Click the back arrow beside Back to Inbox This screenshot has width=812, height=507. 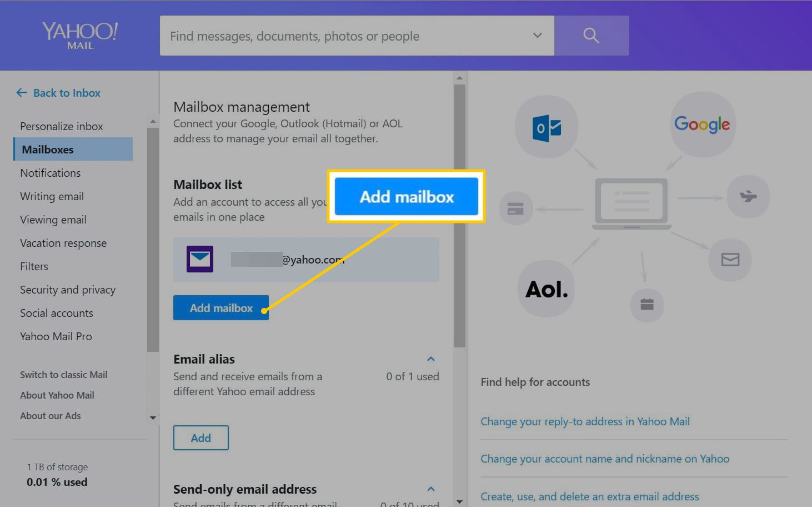(x=22, y=93)
